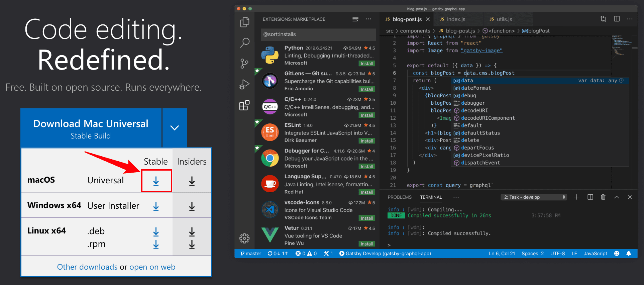Select the TERMINAL panel tab

431,197
